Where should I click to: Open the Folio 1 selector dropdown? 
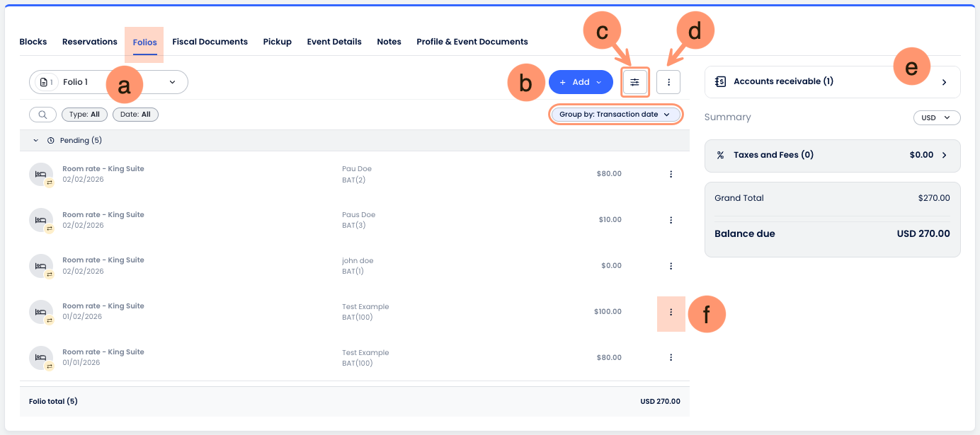(108, 82)
